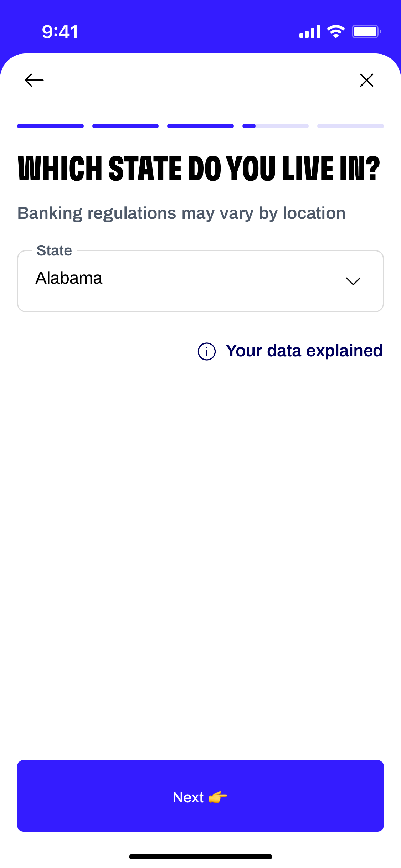Click the fifth empty progress bar
Image resolution: width=401 pixels, height=868 pixels.
click(350, 126)
